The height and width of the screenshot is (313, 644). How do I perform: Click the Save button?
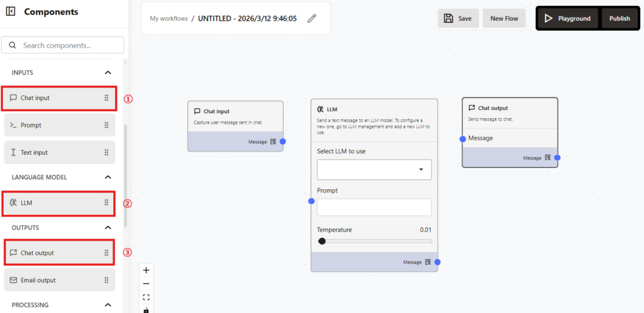pos(458,18)
